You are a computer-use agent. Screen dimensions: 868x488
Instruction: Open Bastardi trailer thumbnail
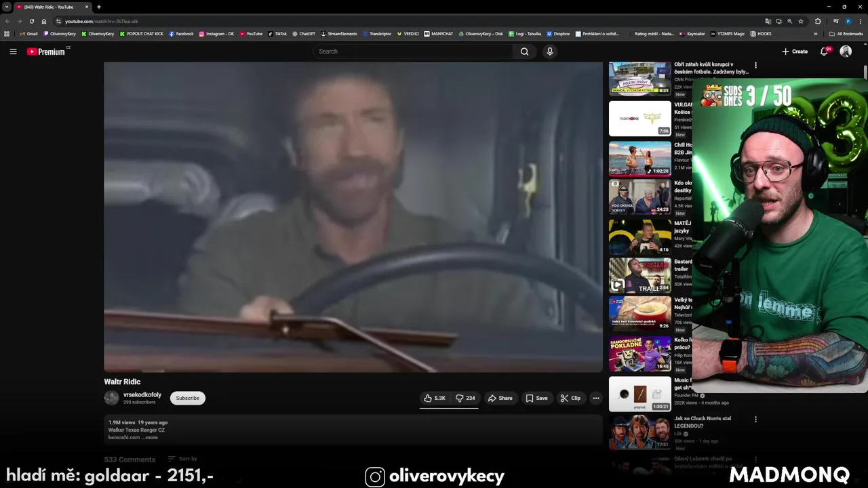[640, 275]
